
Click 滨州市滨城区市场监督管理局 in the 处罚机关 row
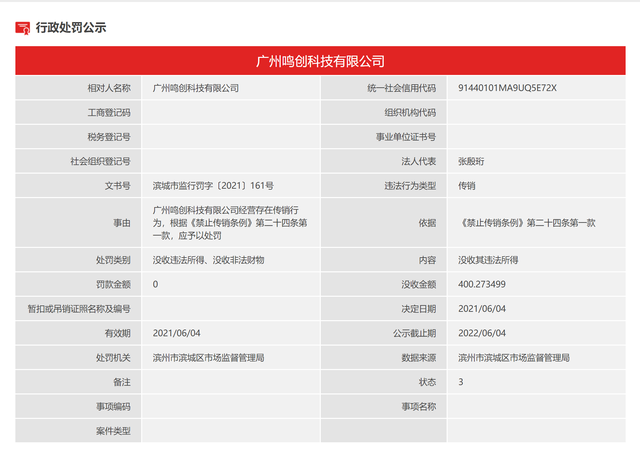tap(209, 358)
